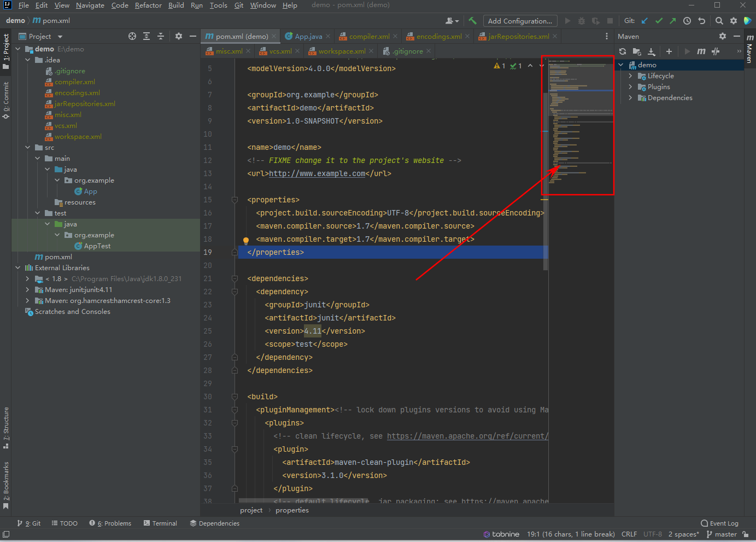Reload all Maven projects

pos(623,51)
